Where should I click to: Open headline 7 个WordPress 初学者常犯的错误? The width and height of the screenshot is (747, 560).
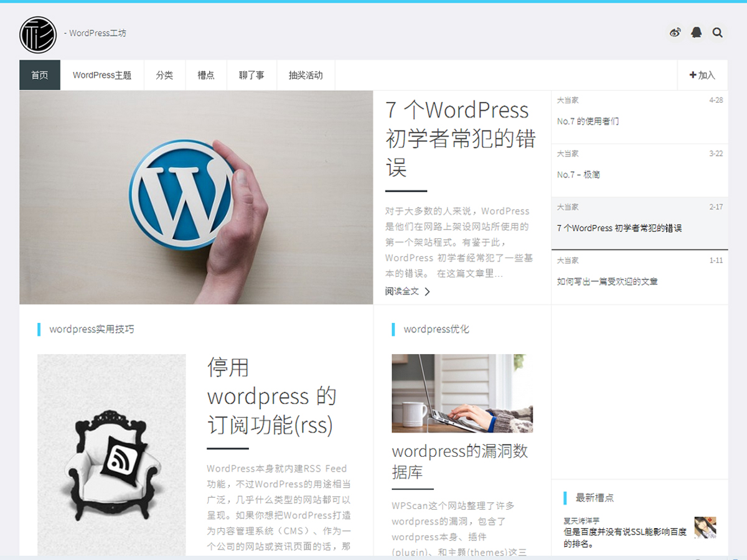(x=461, y=138)
